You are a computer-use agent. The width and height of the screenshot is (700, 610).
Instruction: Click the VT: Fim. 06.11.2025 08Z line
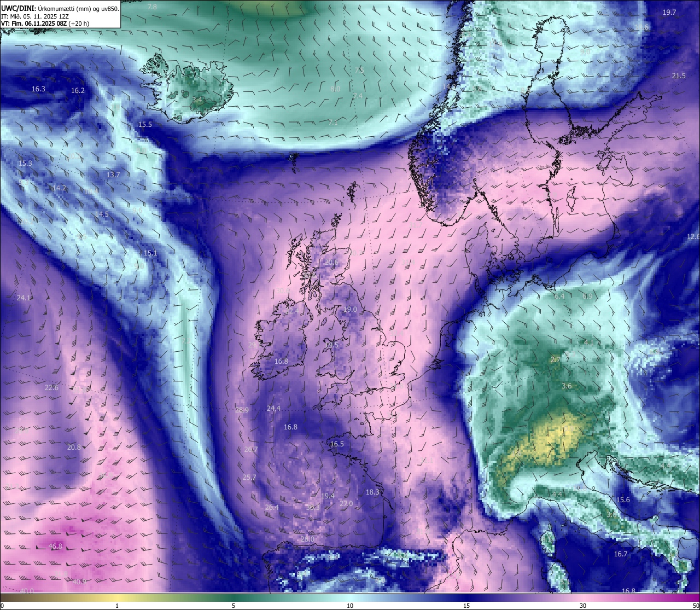click(45, 24)
